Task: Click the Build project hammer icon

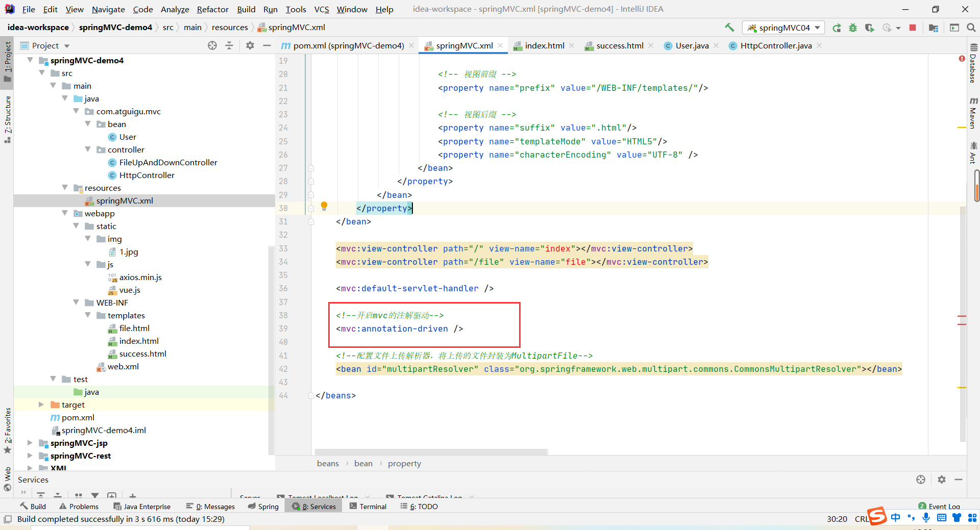Action: (x=729, y=28)
